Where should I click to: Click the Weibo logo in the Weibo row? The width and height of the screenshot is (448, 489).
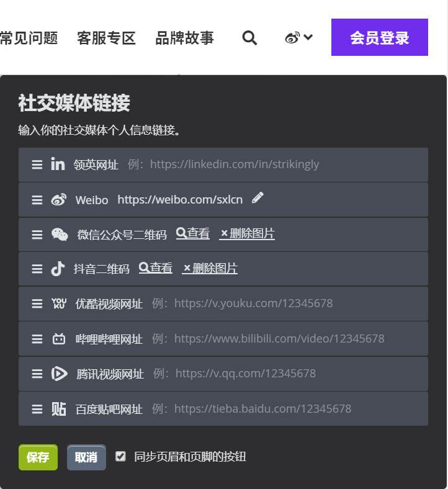point(58,200)
